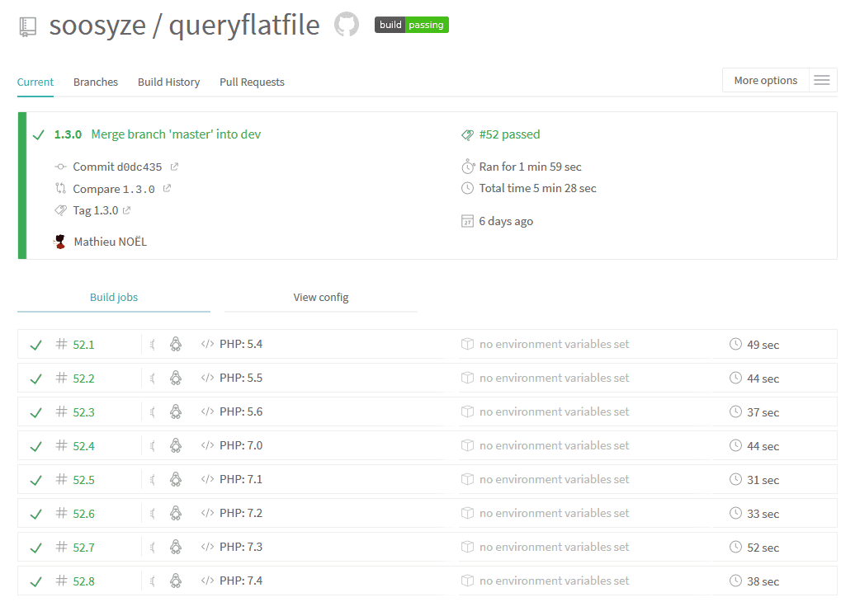The image size is (855, 616).
Task: Switch to the Branches tab
Action: click(96, 82)
